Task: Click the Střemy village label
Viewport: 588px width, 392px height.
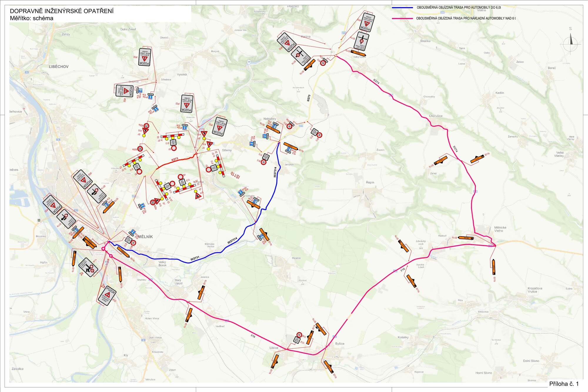Action: click(227, 150)
